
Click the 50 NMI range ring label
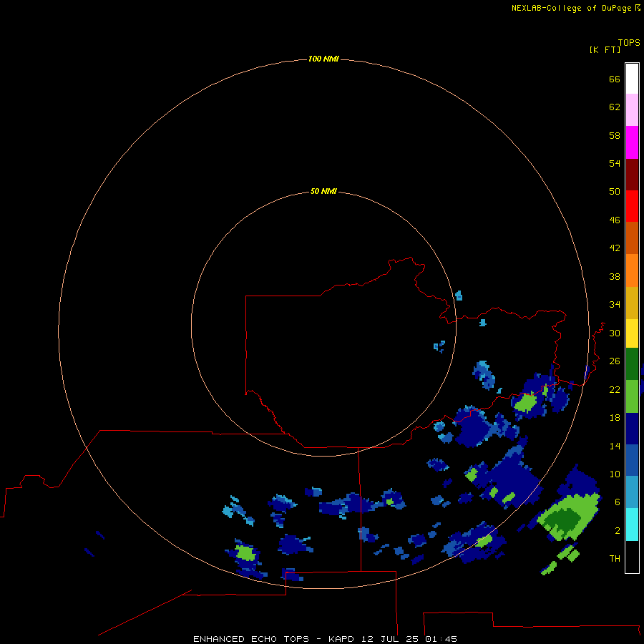pos(323,191)
